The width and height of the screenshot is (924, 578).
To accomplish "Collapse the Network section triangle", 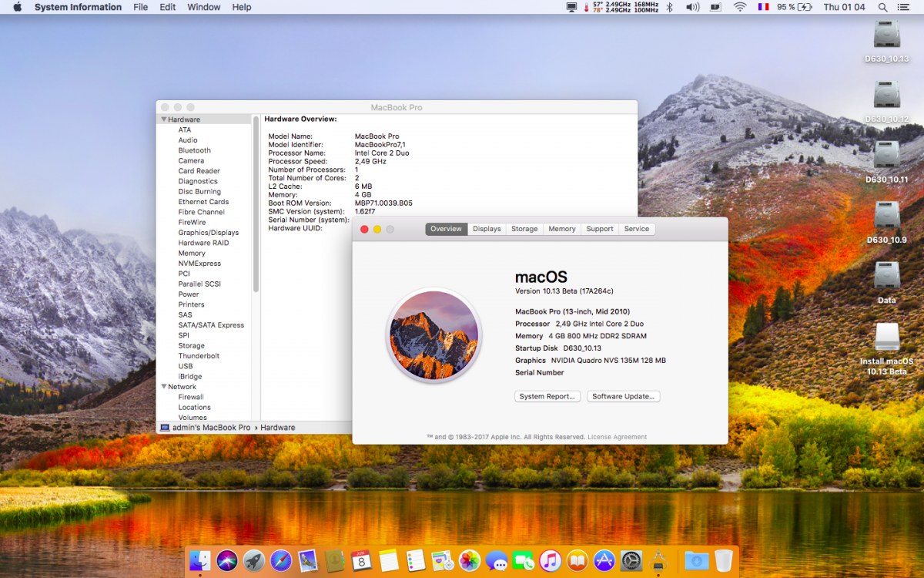I will point(164,387).
